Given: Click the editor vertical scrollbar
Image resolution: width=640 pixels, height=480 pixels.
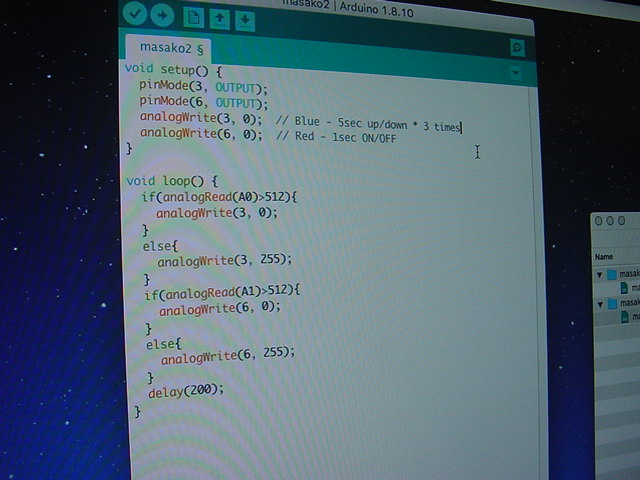Looking at the screenshot, I should pyautogui.click(x=538, y=282).
